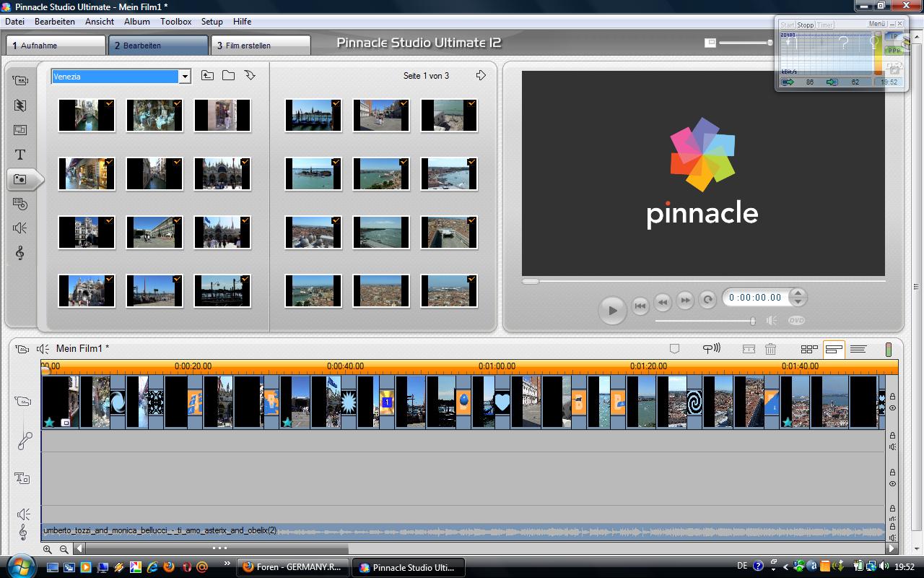Open Menü in the network monitor widget
This screenshot has height=578, width=924.
pos(876,24)
